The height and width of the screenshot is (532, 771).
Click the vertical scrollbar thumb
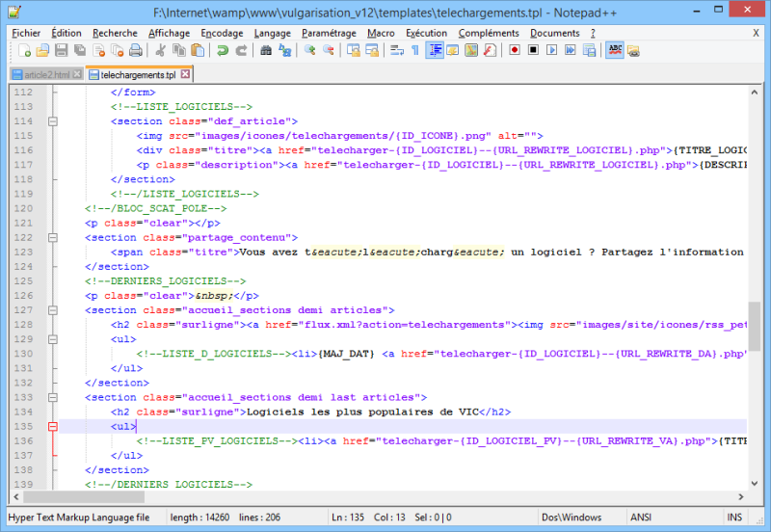(755, 326)
